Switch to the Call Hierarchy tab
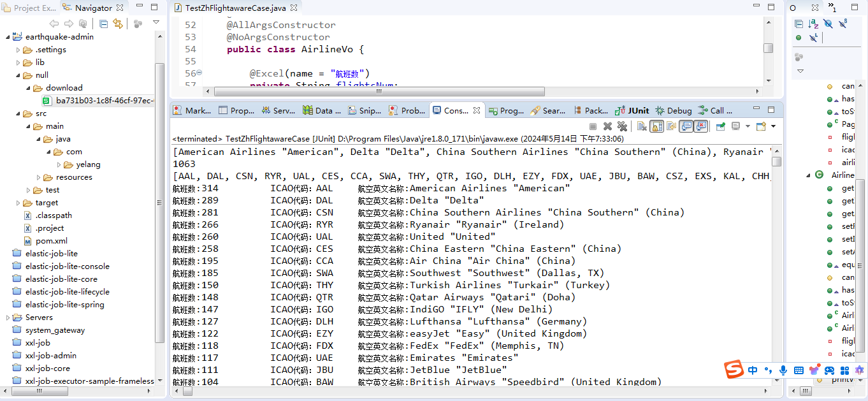868x401 pixels. tap(716, 110)
